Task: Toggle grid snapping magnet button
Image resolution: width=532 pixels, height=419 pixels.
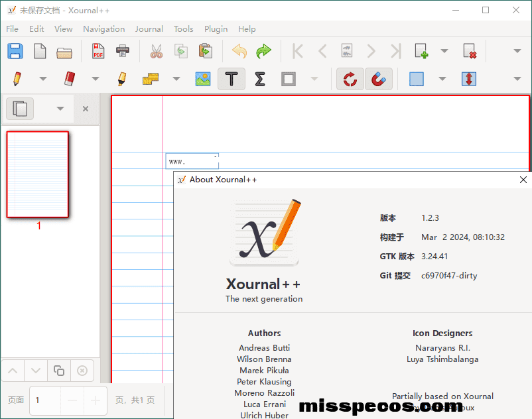Action: pyautogui.click(x=378, y=79)
